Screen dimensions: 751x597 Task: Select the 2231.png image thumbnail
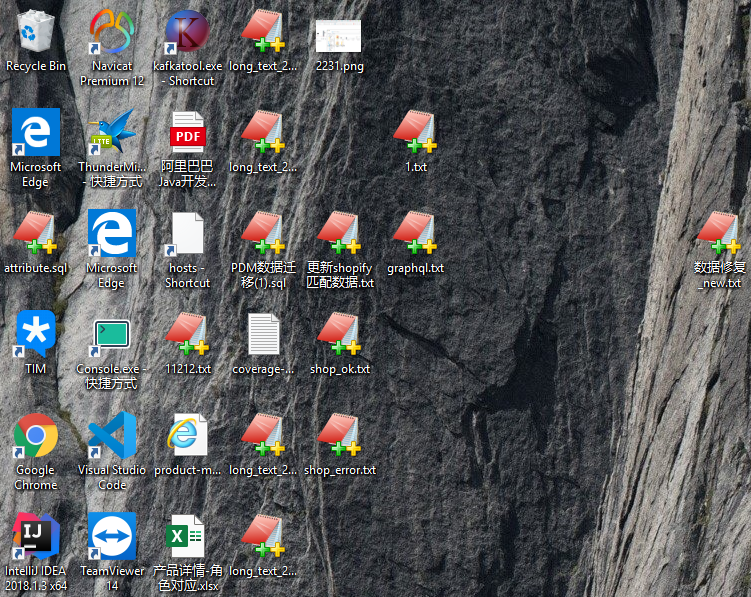coord(339,36)
